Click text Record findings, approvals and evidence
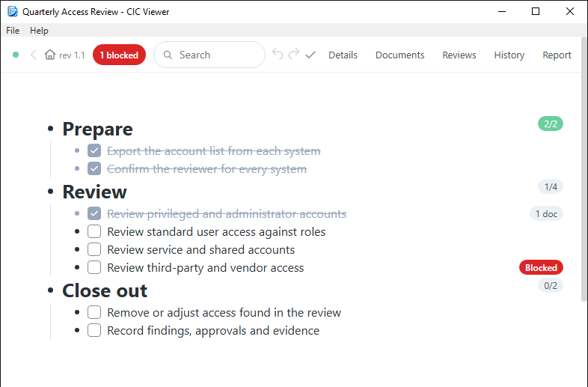The height and width of the screenshot is (387, 588). (213, 330)
